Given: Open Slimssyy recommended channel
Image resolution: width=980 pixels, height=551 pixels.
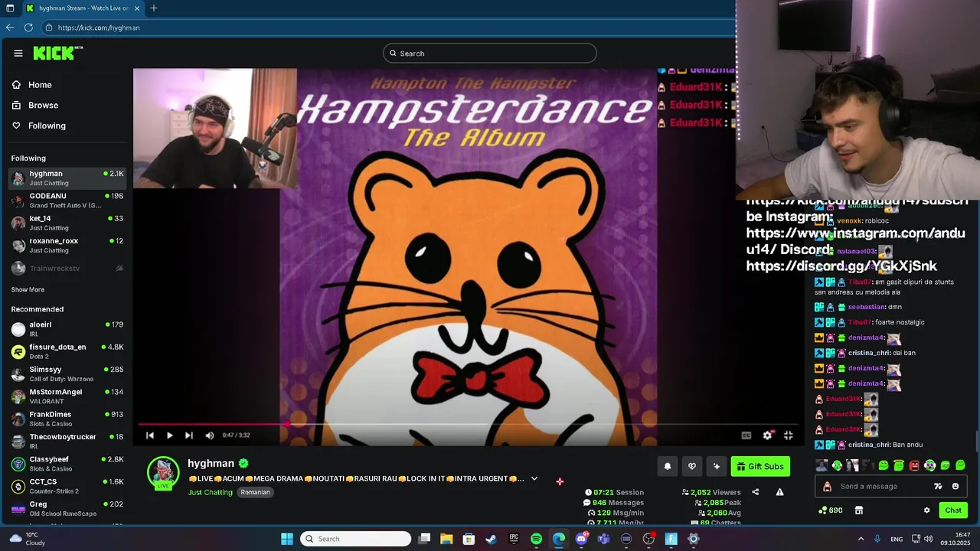Looking at the screenshot, I should pos(67,374).
